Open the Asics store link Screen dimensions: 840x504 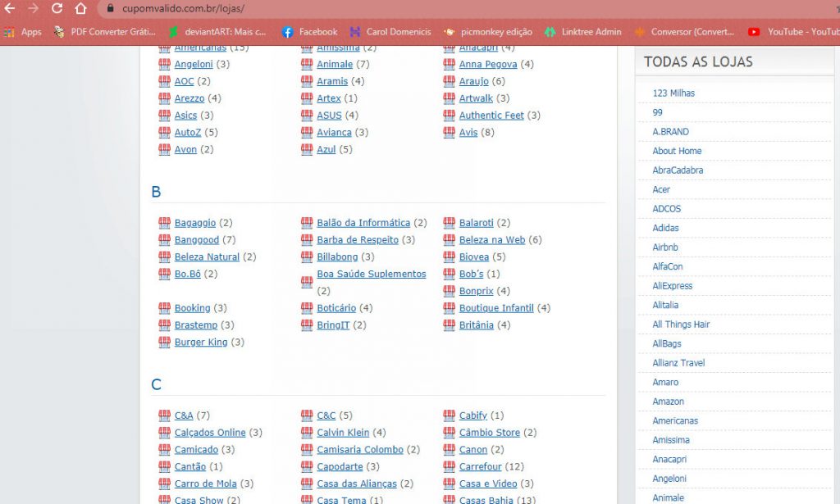(186, 115)
